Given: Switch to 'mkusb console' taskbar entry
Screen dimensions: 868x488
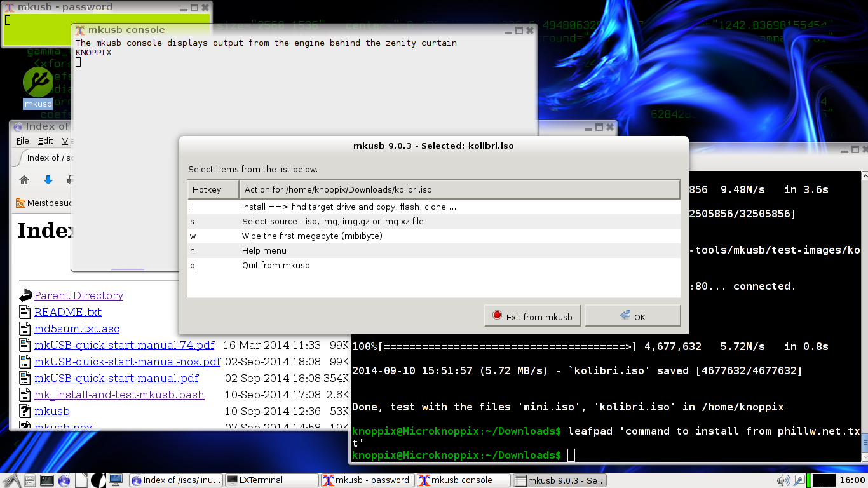Looking at the screenshot, I should 463,480.
